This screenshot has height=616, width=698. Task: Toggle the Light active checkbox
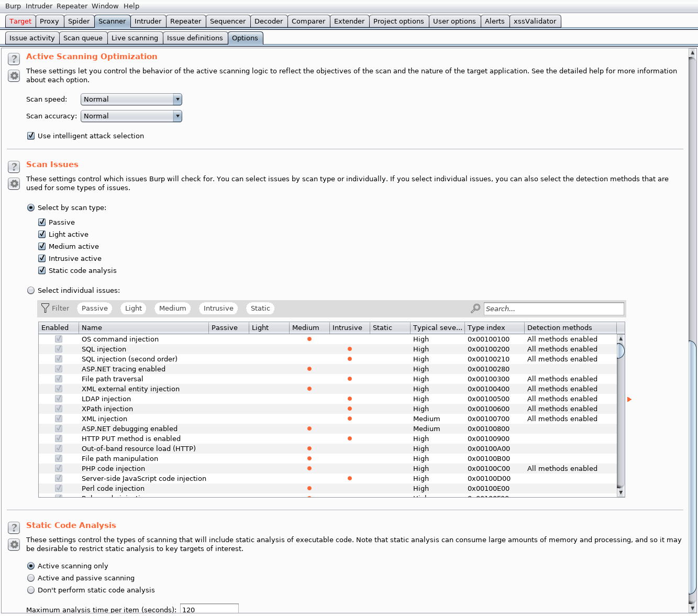(42, 234)
